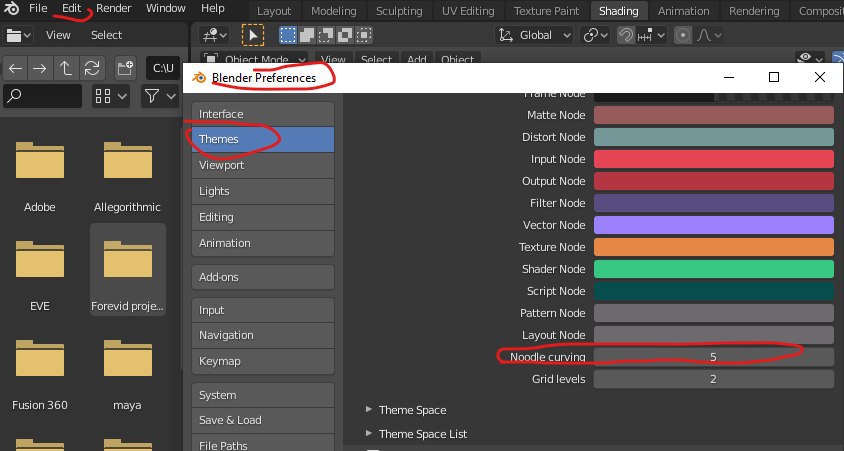844x451 pixels.
Task: Open the Render menu
Action: (114, 8)
